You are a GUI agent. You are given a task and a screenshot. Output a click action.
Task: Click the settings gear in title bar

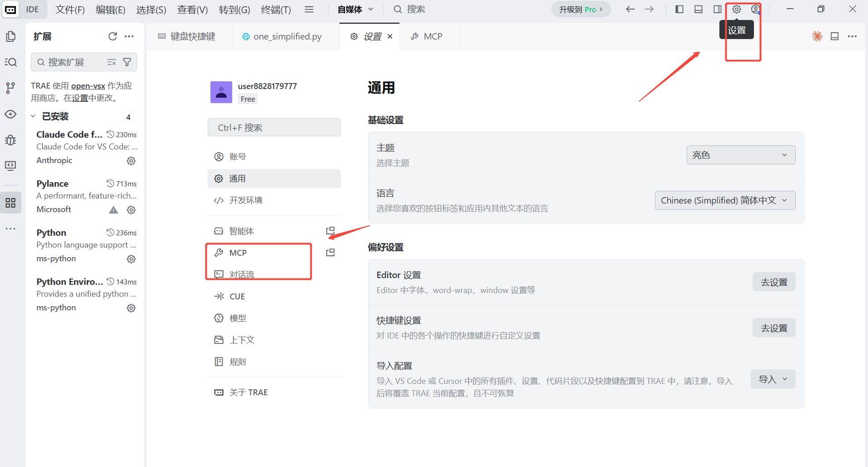(736, 9)
